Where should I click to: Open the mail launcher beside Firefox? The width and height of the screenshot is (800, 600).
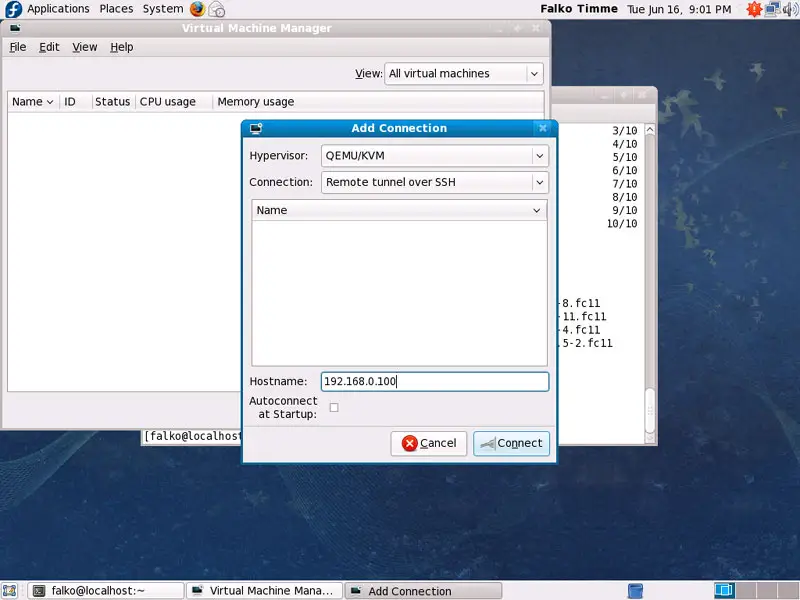tap(217, 9)
